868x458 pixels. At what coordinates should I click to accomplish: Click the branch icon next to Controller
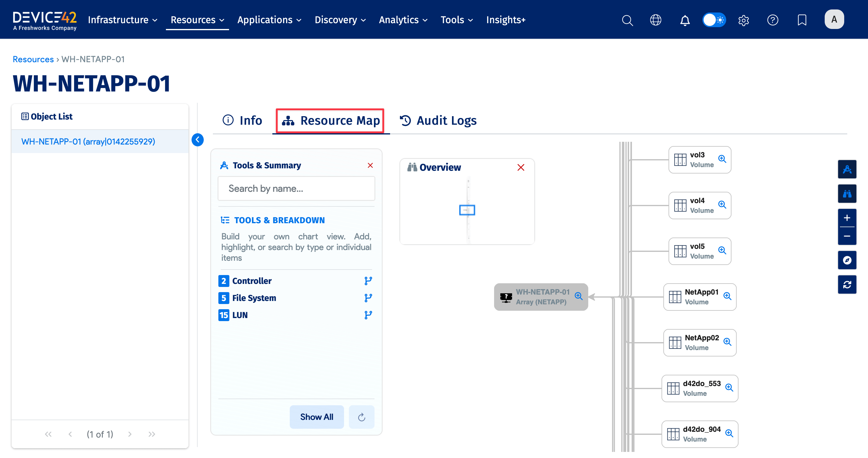pyautogui.click(x=368, y=281)
